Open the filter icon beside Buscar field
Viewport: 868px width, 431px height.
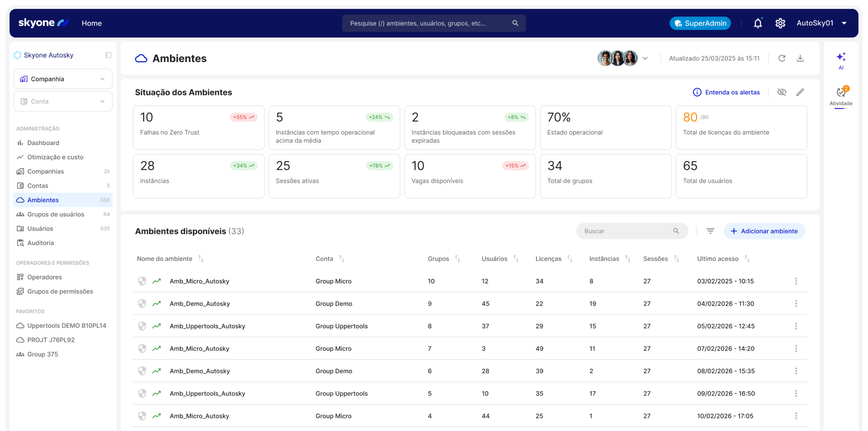pos(710,231)
